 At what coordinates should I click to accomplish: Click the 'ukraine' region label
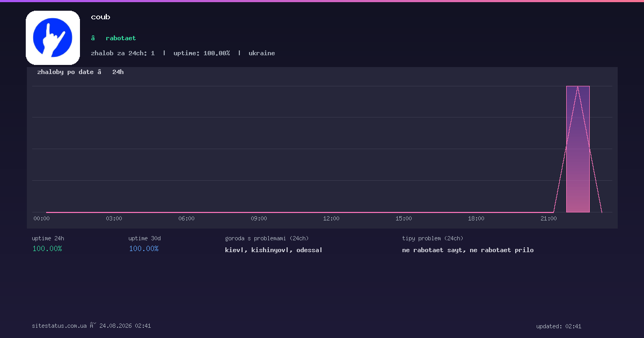tap(262, 53)
